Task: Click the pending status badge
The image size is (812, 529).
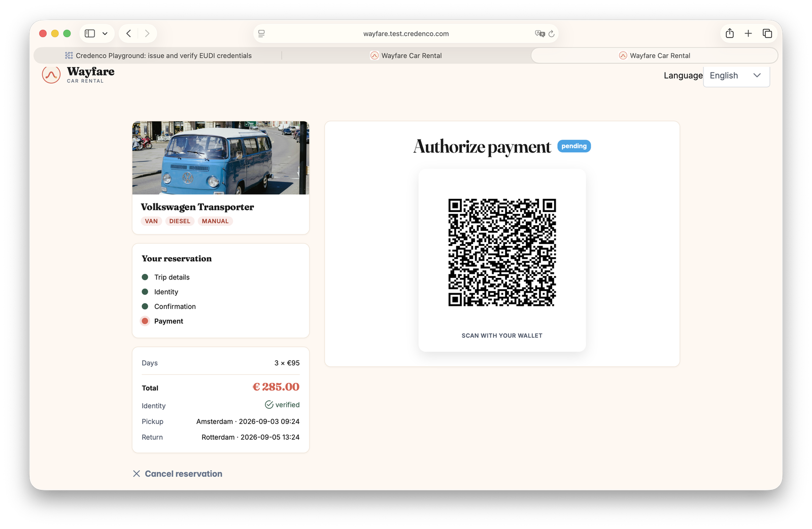Action: pyautogui.click(x=574, y=146)
